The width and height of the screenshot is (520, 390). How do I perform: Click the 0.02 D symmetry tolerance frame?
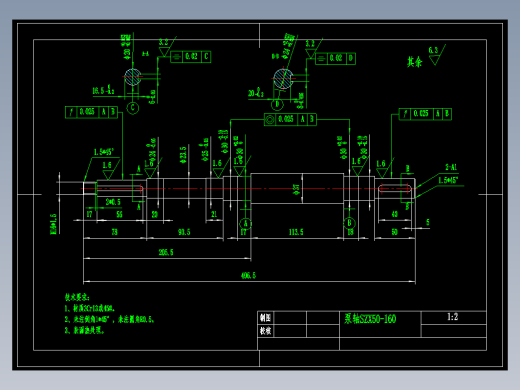(335, 59)
